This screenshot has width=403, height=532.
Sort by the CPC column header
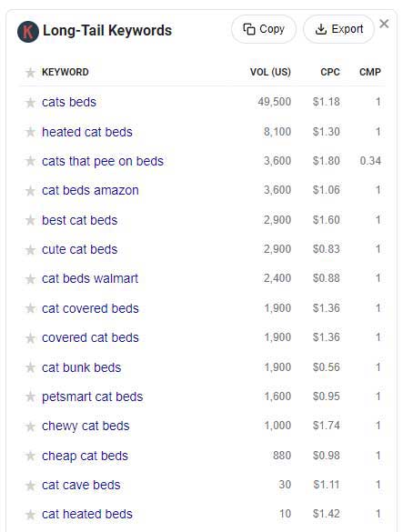click(x=330, y=72)
